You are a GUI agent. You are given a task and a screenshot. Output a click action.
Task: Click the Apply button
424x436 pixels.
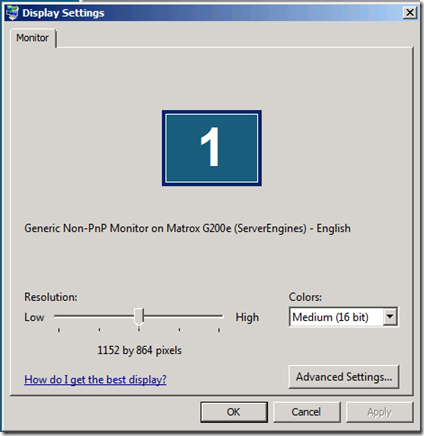379,412
